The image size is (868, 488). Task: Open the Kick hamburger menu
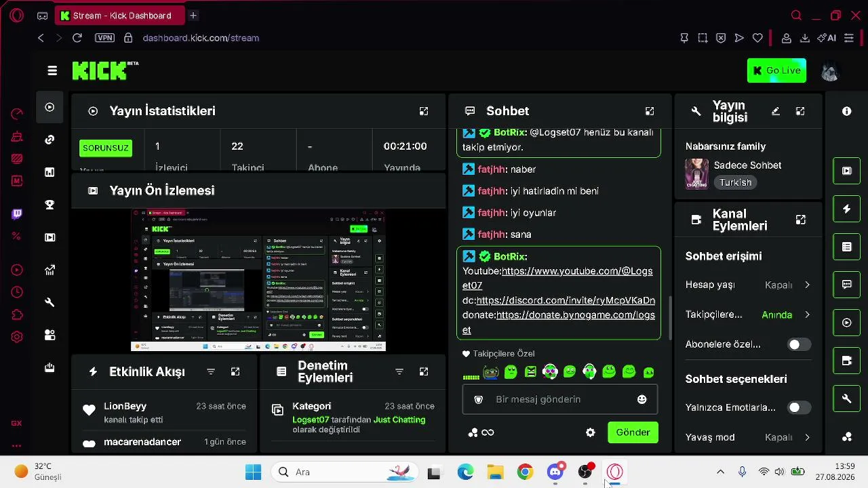(x=52, y=70)
